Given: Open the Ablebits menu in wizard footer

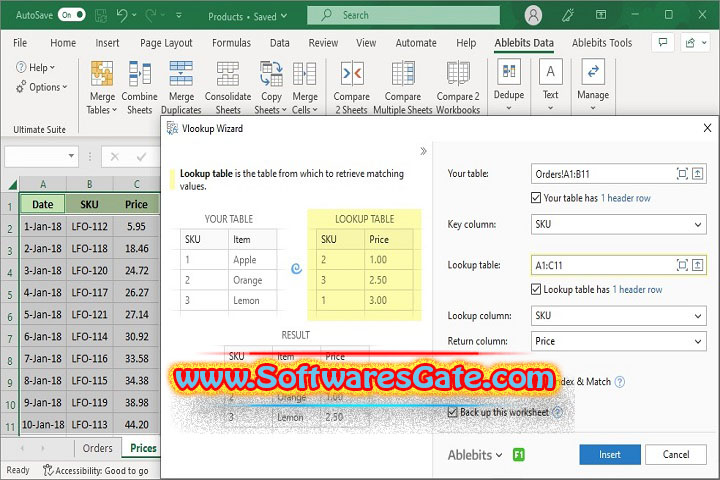Looking at the screenshot, I should pyautogui.click(x=475, y=455).
